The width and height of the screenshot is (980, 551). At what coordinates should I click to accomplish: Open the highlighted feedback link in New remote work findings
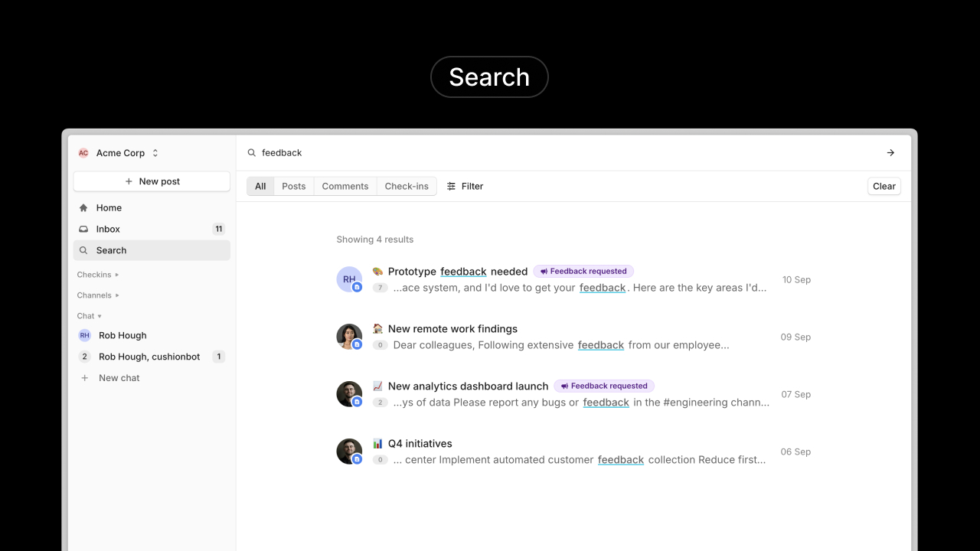point(600,345)
